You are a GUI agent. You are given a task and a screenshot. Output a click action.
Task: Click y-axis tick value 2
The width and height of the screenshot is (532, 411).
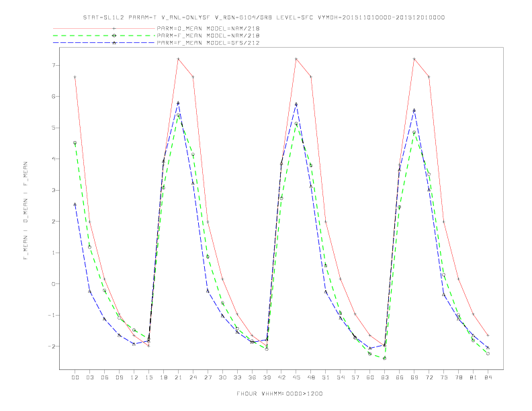tap(54, 221)
